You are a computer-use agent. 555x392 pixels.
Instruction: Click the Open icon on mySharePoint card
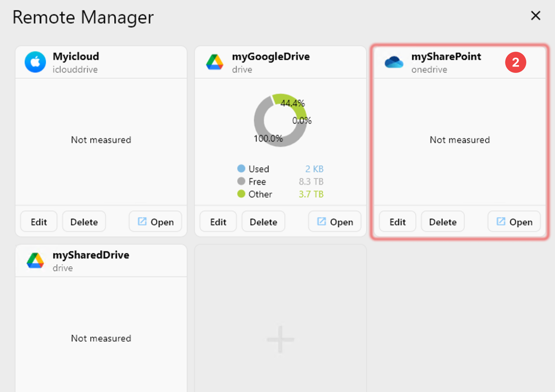(x=501, y=221)
